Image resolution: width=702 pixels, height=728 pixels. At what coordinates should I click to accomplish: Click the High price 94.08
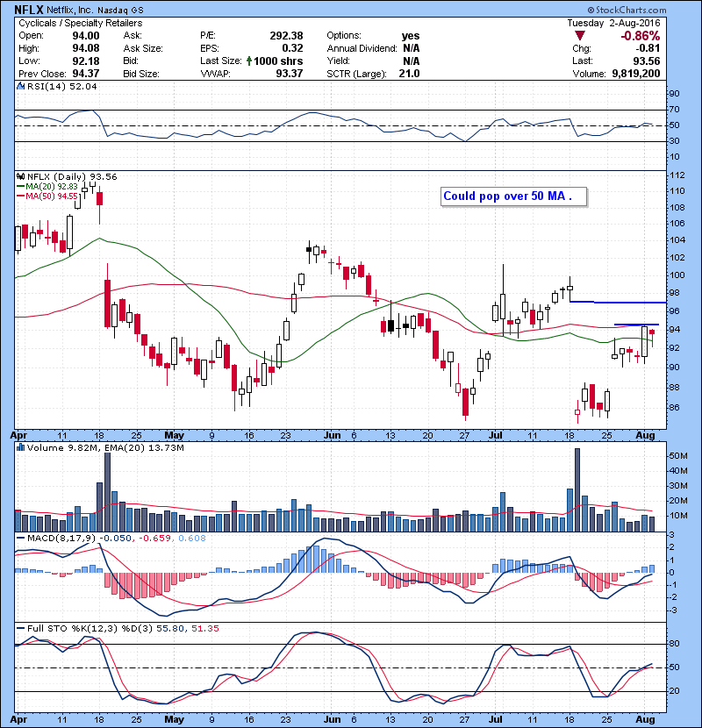click(x=86, y=48)
